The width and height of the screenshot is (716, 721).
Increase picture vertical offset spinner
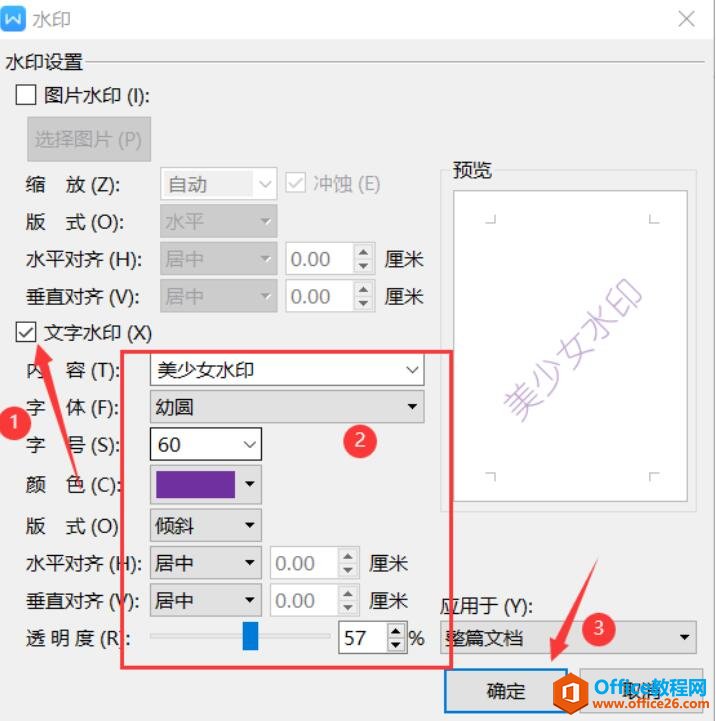363,289
